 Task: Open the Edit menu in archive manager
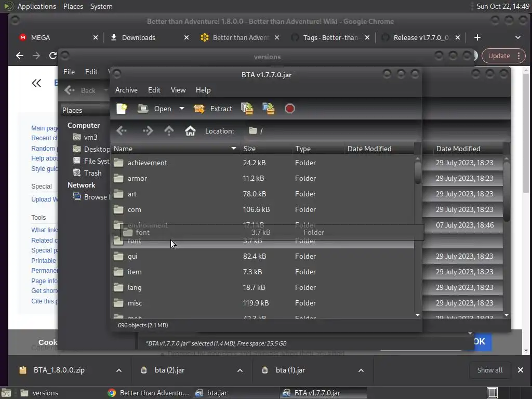pyautogui.click(x=154, y=90)
